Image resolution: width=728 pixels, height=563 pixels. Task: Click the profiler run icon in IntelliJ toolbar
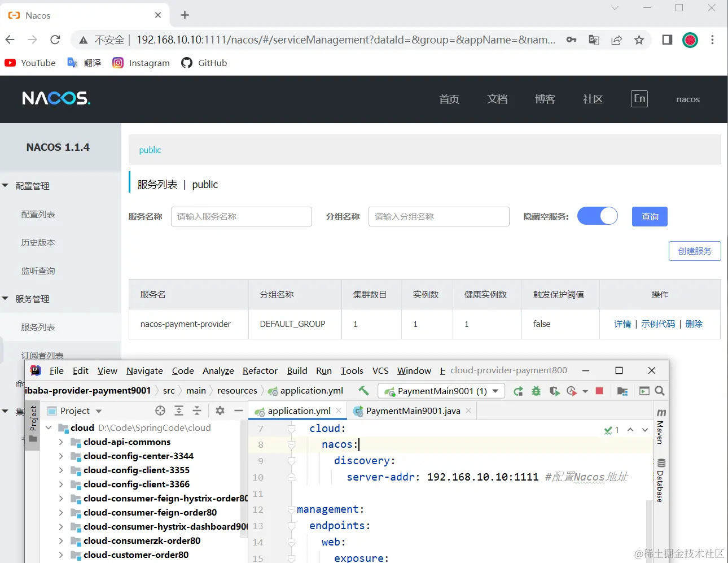coord(572,391)
